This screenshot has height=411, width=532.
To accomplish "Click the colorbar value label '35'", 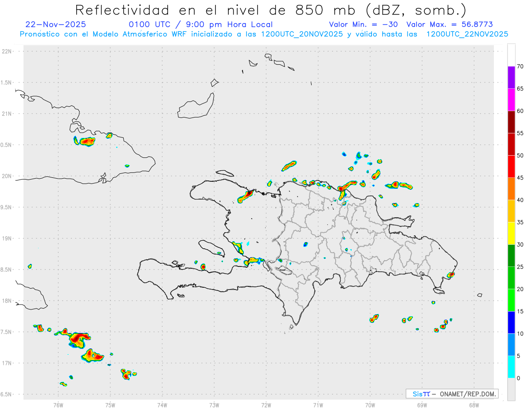I will tap(520, 222).
